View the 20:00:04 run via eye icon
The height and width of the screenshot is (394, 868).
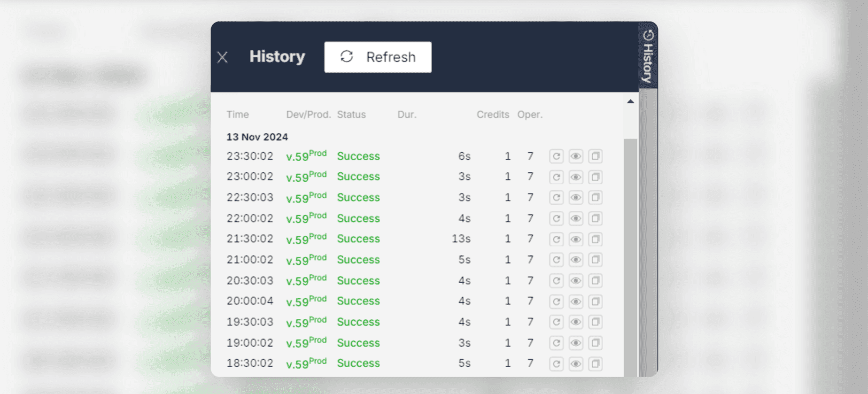click(x=576, y=301)
